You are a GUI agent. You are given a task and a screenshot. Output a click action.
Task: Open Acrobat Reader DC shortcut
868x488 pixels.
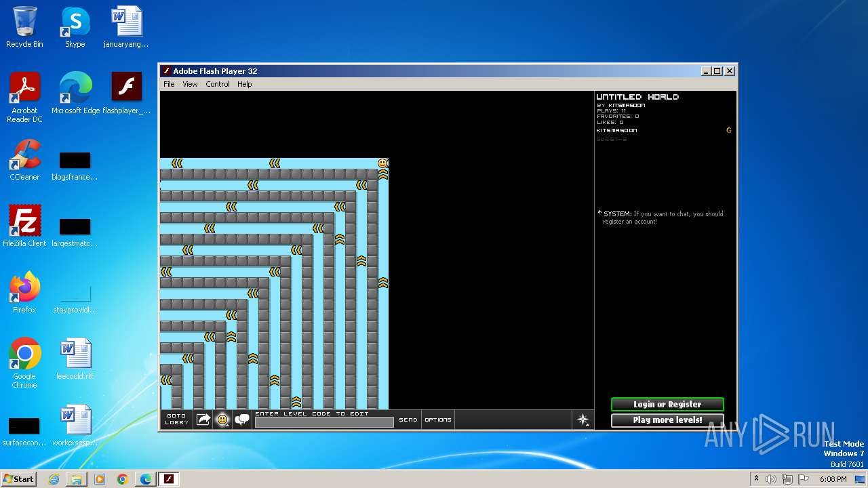[24, 98]
